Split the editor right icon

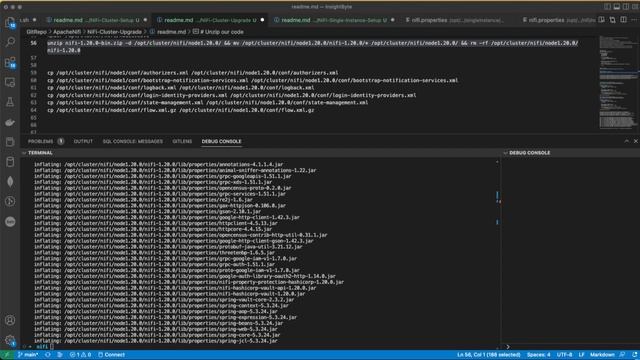click(x=623, y=20)
